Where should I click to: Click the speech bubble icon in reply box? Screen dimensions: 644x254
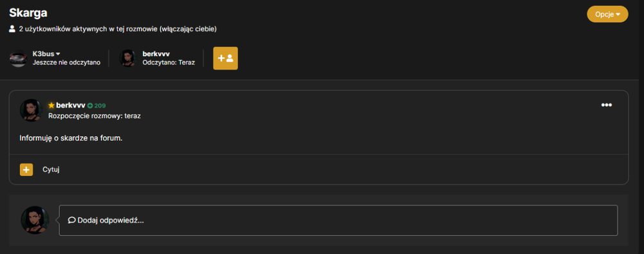[71, 221]
